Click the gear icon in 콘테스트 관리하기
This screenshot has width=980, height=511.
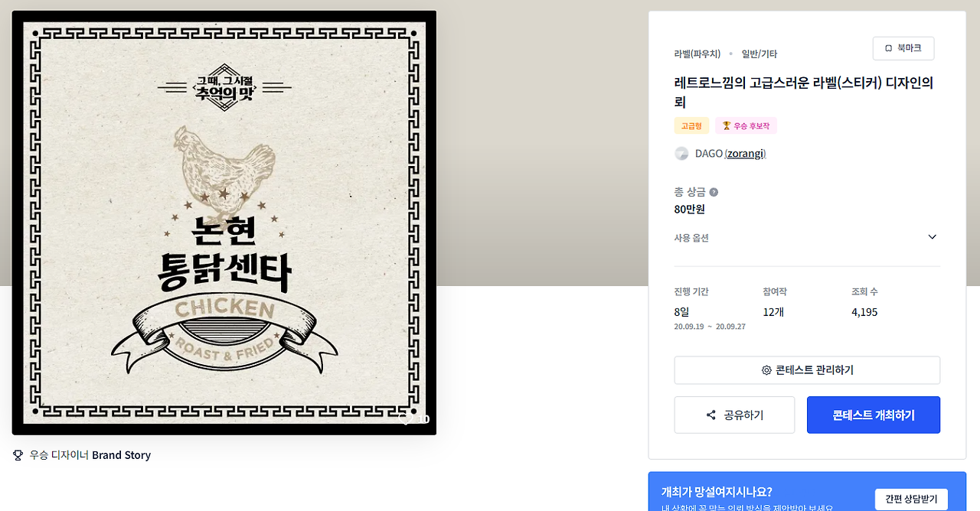(766, 370)
